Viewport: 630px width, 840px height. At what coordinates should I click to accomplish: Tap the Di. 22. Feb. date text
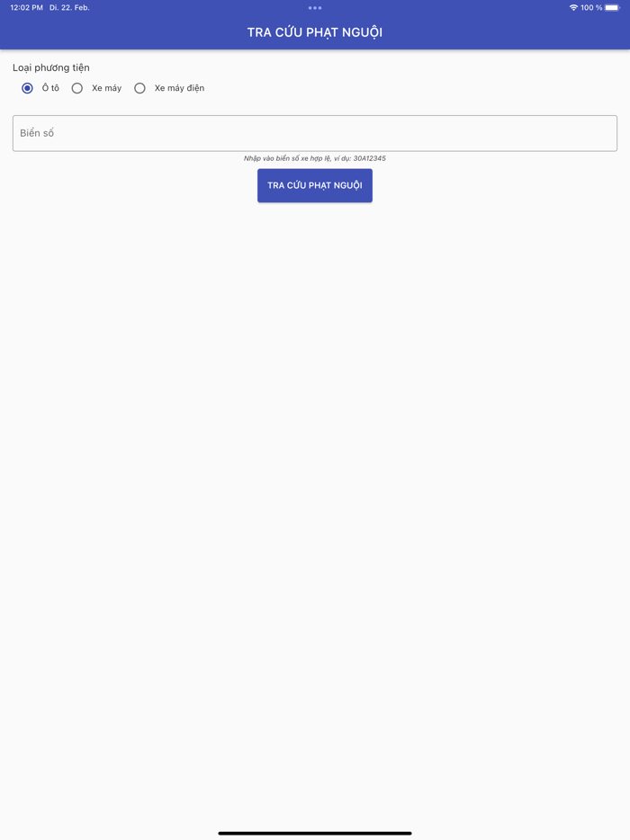tap(69, 7)
